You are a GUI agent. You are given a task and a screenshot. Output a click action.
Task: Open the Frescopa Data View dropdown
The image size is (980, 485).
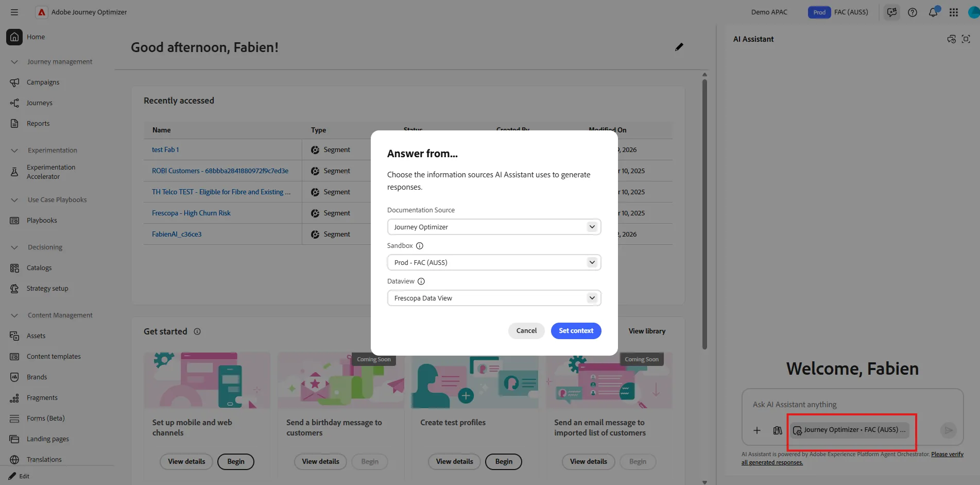494,298
